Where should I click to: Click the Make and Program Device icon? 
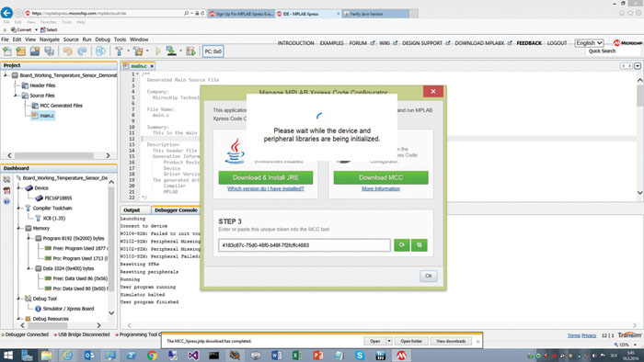click(x=172, y=51)
